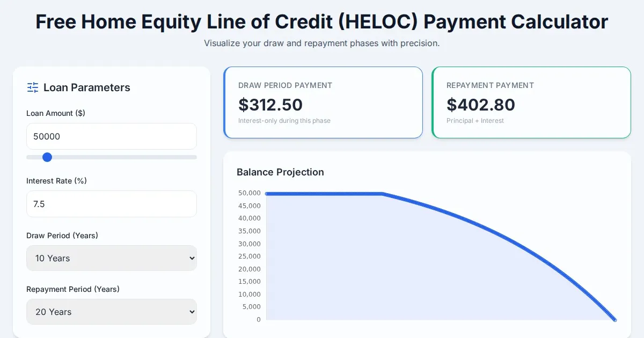The image size is (644, 338).
Task: Click the blue loan amount slider handle
Action: [47, 157]
